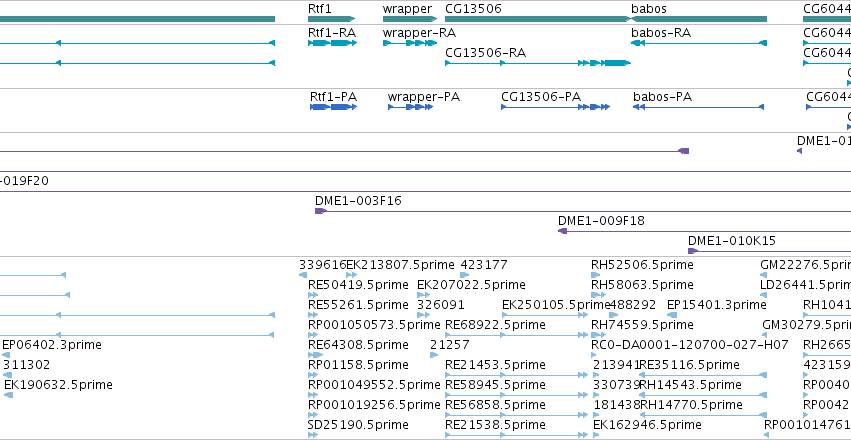Click the RE50419.5prime EST label
This screenshot has height=440, width=851.
[x=358, y=285]
